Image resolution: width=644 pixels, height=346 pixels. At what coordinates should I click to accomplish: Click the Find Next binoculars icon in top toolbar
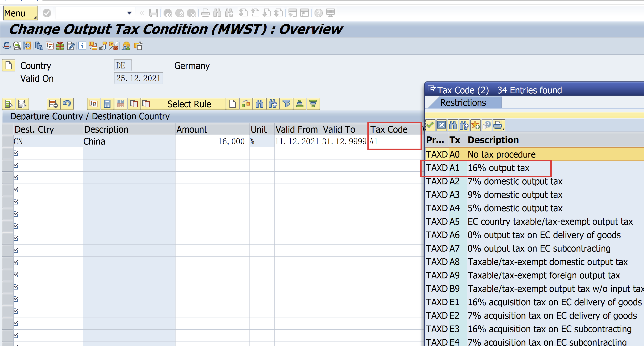pos(229,13)
